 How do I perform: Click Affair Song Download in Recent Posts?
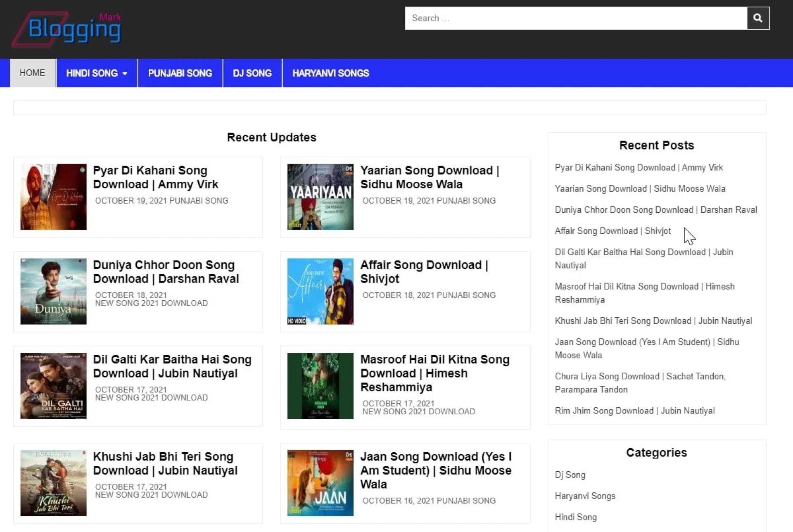612,231
